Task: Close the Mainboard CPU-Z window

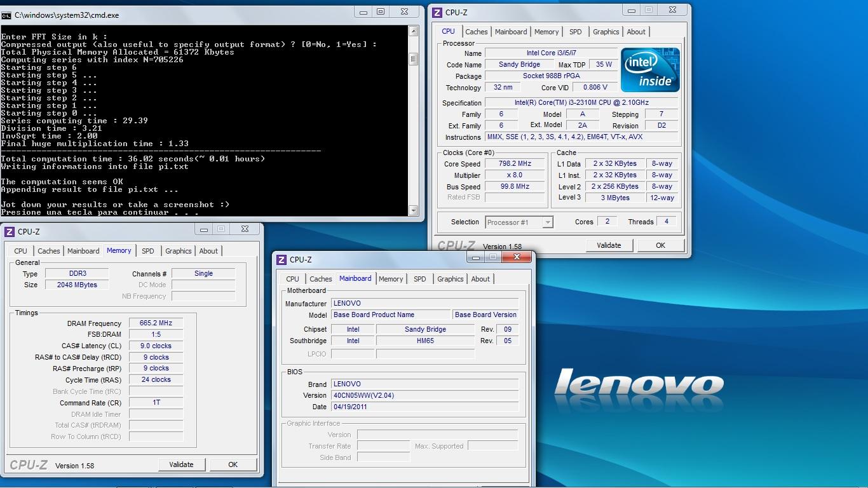Action: click(x=517, y=257)
